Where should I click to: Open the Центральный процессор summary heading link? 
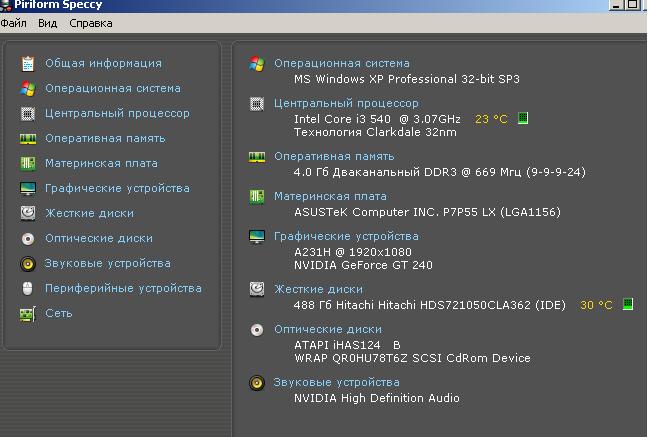coord(346,103)
